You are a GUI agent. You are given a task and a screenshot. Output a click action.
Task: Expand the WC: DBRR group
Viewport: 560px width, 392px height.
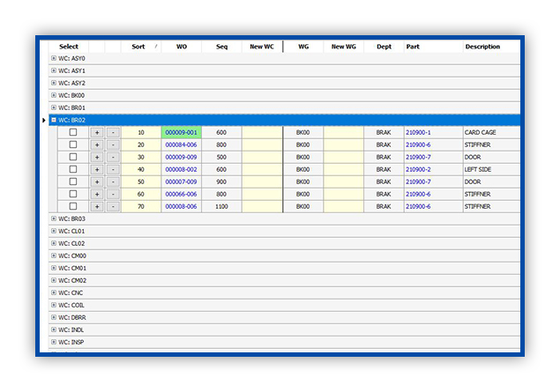click(x=54, y=317)
